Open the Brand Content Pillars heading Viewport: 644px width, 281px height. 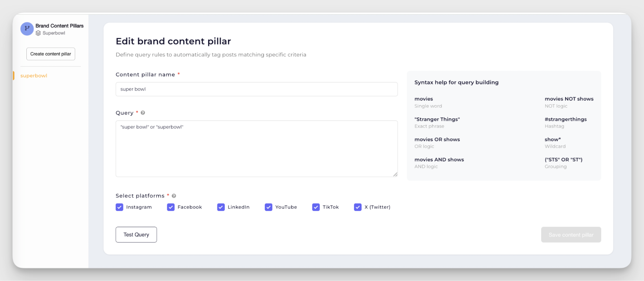pos(59,26)
